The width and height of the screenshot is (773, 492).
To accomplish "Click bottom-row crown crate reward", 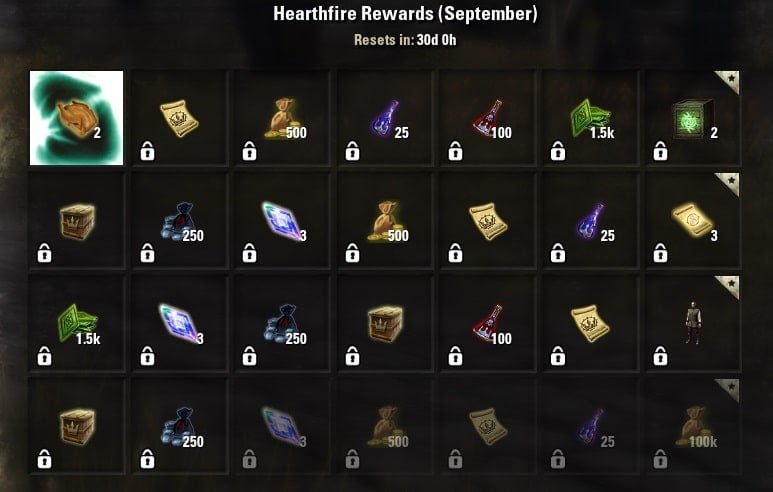I will click(76, 427).
